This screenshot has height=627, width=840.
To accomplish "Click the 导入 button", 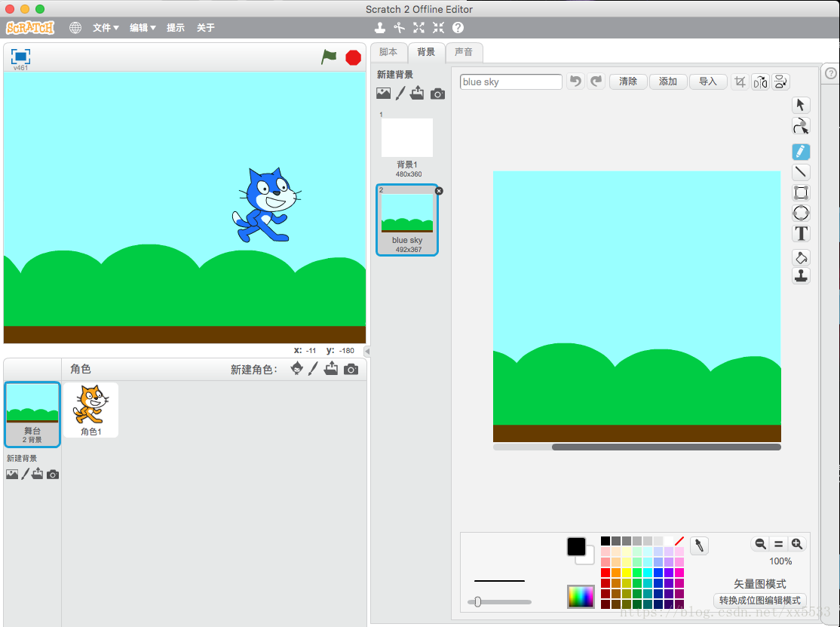I will pos(708,81).
